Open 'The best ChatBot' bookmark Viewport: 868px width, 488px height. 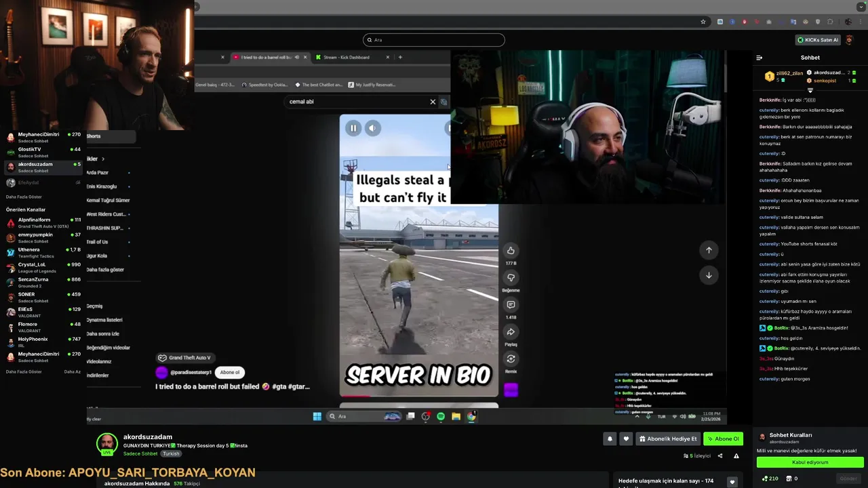click(x=317, y=85)
